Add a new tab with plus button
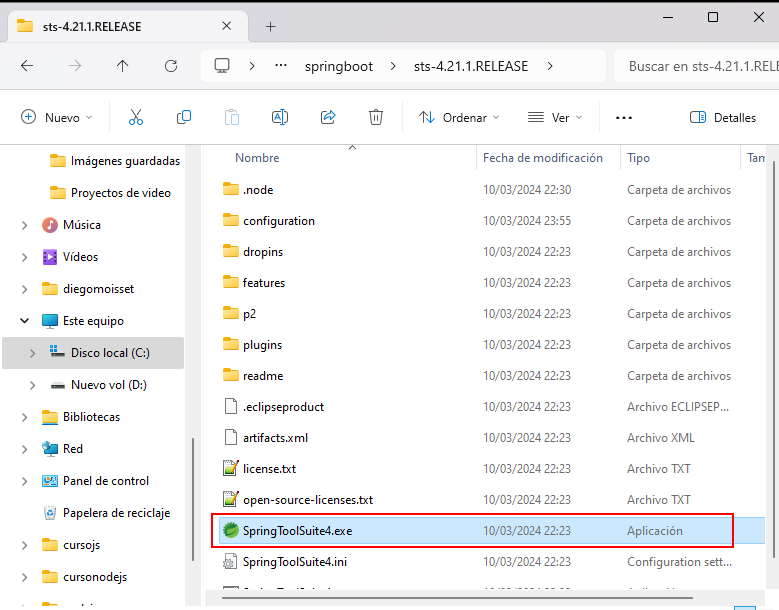Screen dimensions: 779x610 [x=270, y=26]
